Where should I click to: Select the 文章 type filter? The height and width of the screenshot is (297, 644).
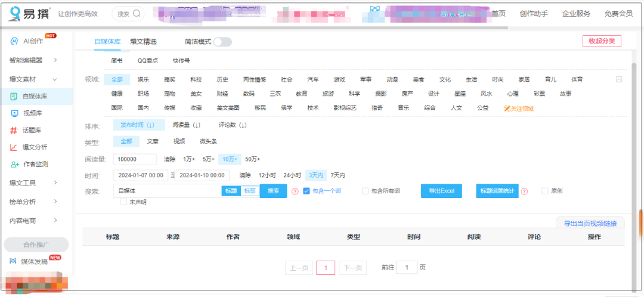[x=153, y=141]
